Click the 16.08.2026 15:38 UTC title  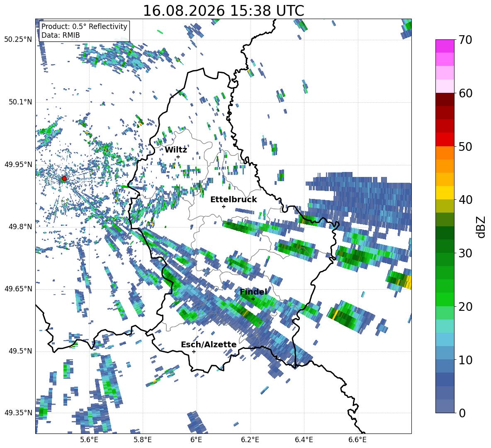click(x=224, y=11)
